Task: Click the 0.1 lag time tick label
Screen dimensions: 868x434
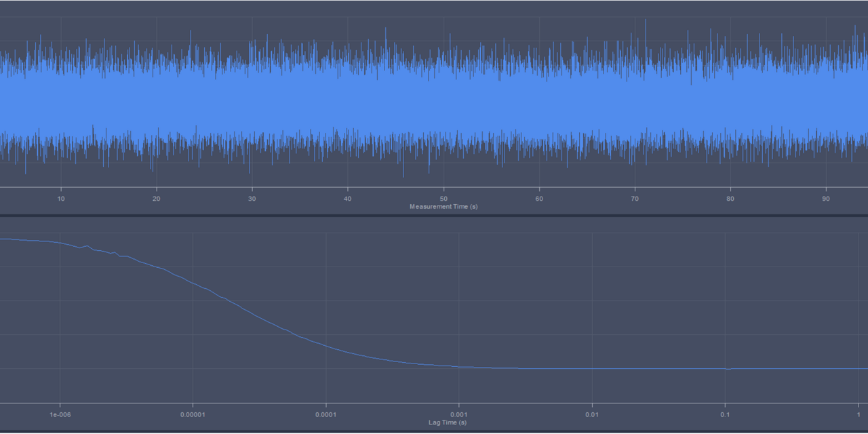Action: pyautogui.click(x=725, y=414)
